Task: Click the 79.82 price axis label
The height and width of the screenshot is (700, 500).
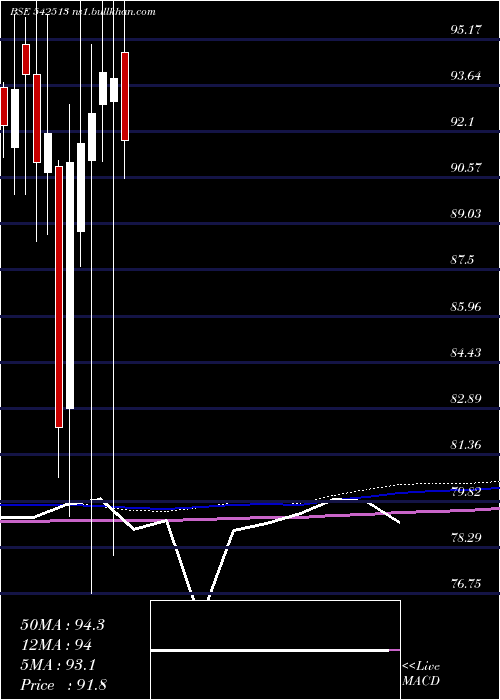Action: (x=467, y=492)
